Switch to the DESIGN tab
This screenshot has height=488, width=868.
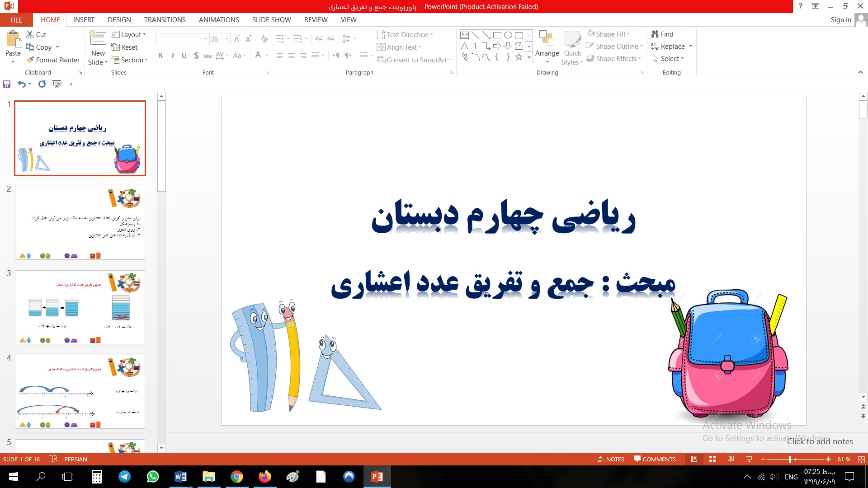tap(119, 19)
